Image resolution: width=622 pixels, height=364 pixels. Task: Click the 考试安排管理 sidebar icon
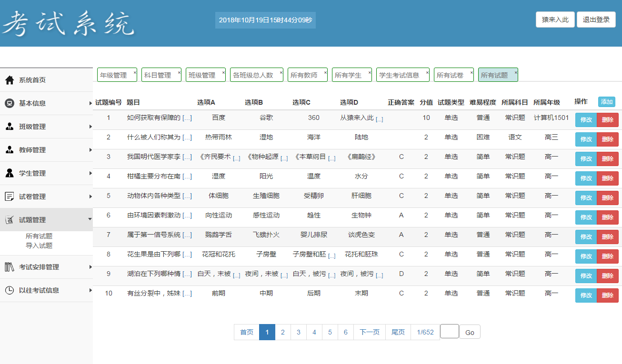point(10,267)
